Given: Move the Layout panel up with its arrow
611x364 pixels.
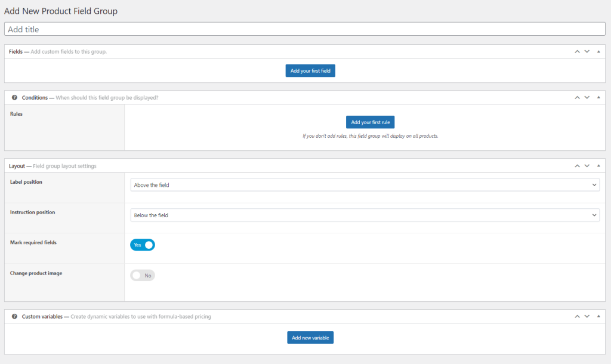Looking at the screenshot, I should (577, 166).
